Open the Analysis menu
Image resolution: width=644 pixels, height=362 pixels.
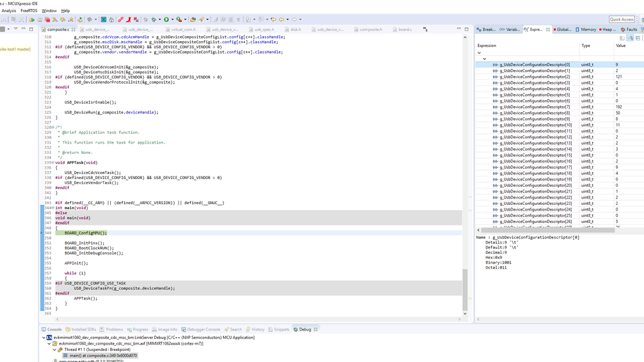coord(8,11)
